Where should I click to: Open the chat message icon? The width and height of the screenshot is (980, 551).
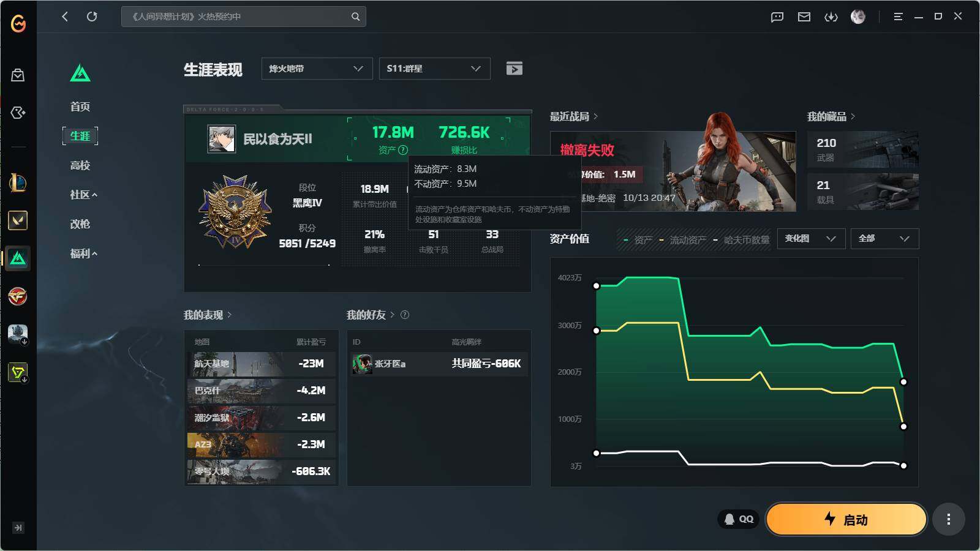point(777,17)
